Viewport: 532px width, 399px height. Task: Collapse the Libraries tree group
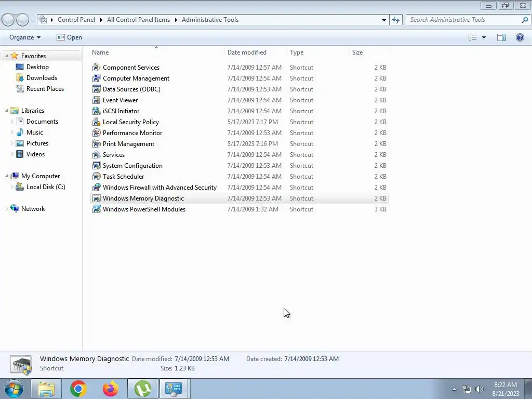[x=7, y=110]
